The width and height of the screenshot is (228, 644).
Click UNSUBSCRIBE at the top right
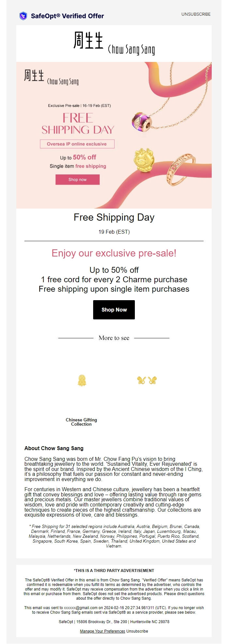(x=196, y=14)
